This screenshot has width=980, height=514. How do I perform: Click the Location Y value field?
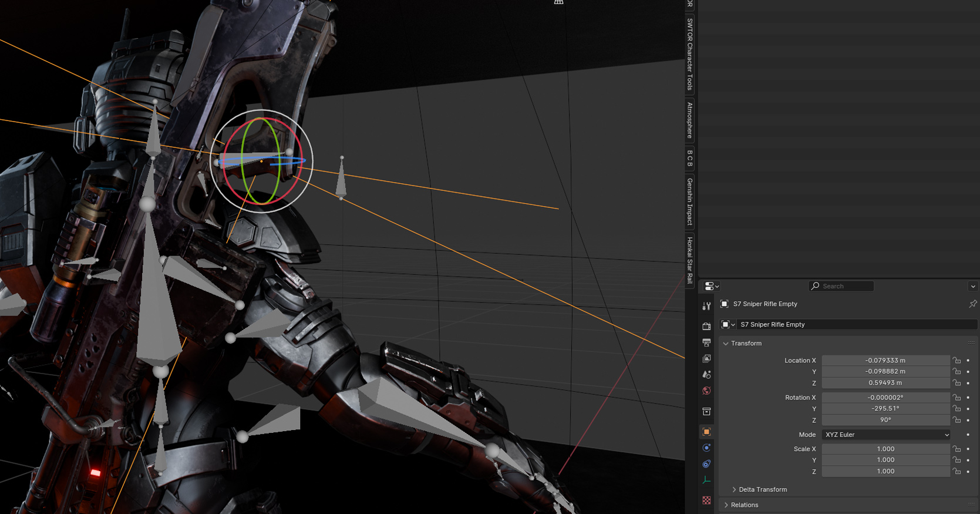(885, 371)
